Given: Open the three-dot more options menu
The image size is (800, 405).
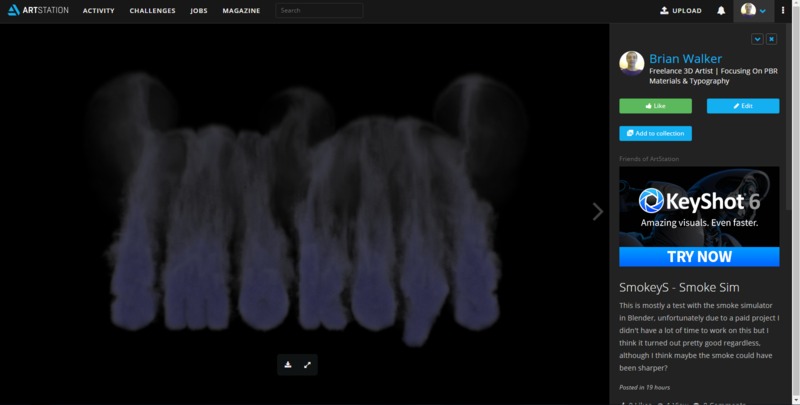Looking at the screenshot, I should pos(783,11).
